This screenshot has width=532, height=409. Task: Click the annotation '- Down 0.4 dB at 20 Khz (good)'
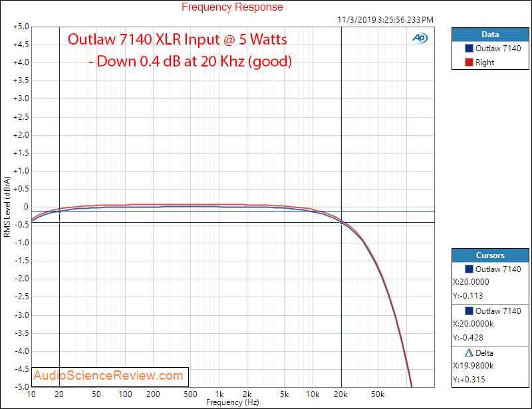click(x=190, y=61)
